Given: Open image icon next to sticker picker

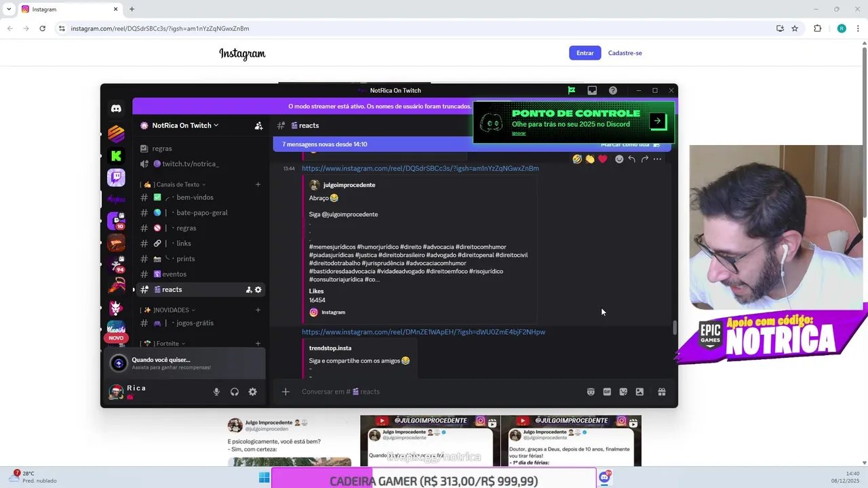Looking at the screenshot, I should 639,392.
